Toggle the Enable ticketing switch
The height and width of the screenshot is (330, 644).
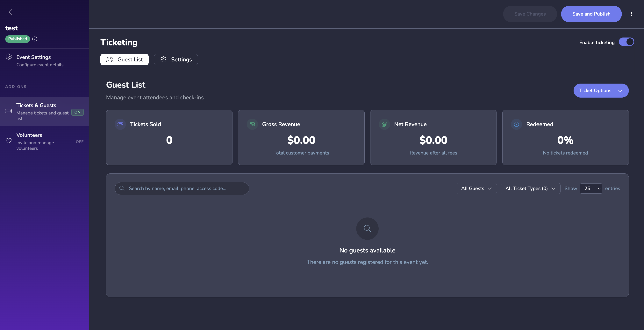point(626,42)
